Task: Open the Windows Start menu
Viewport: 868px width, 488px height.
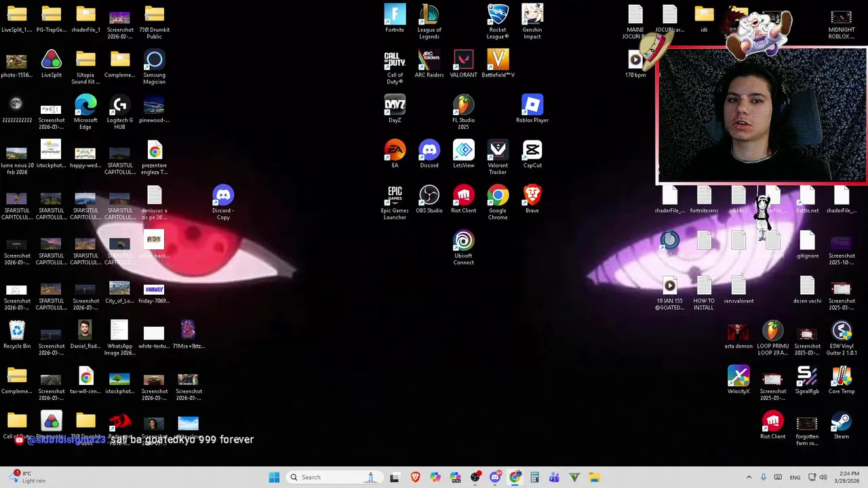Action: tap(274, 477)
